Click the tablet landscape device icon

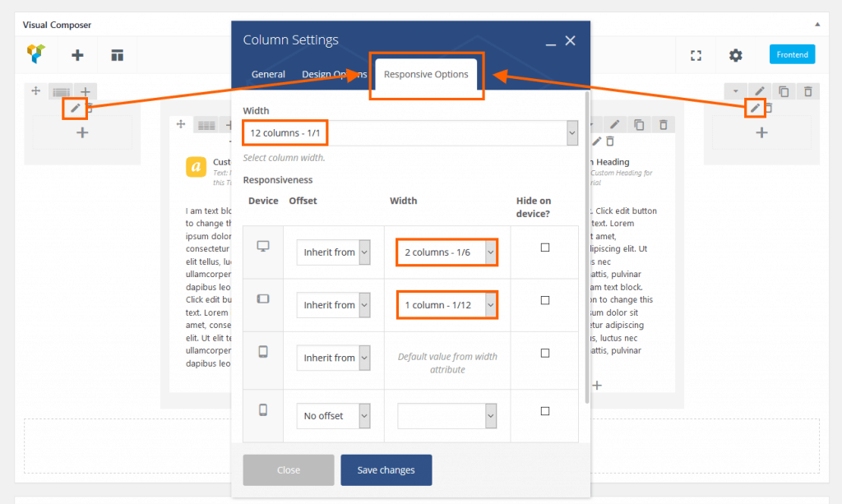263,298
